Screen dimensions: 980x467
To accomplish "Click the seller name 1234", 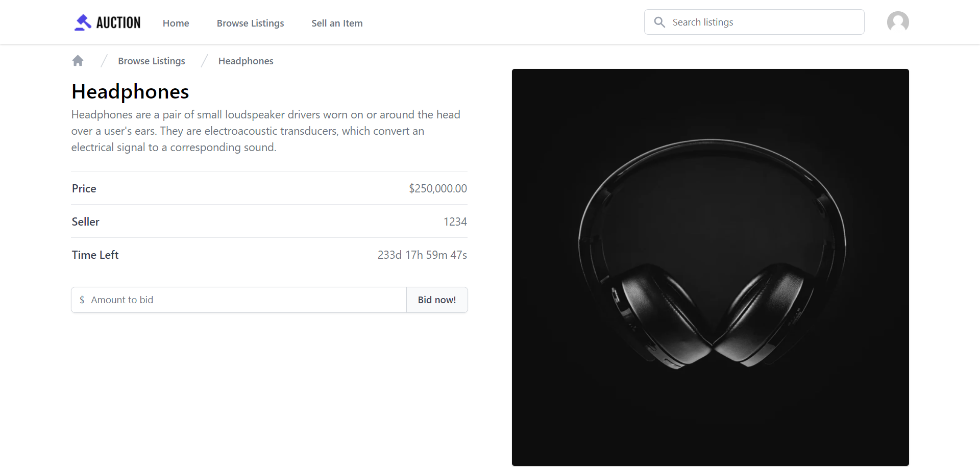I will [x=455, y=222].
